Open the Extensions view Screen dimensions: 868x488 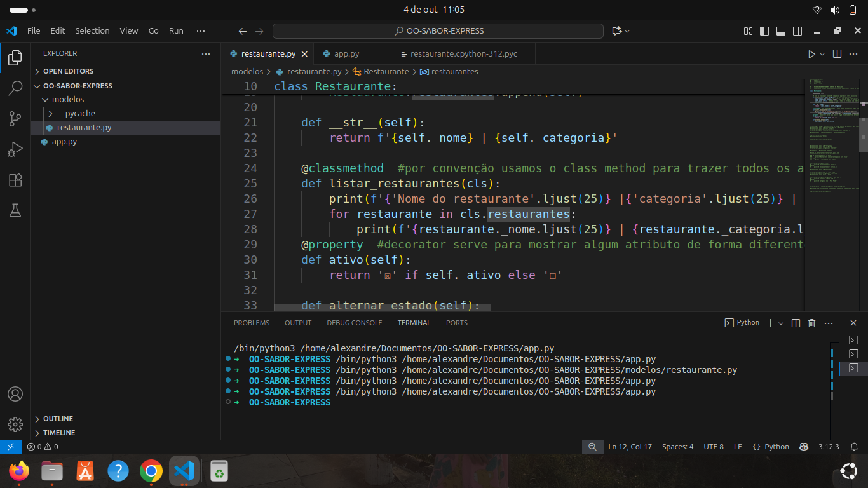point(15,180)
